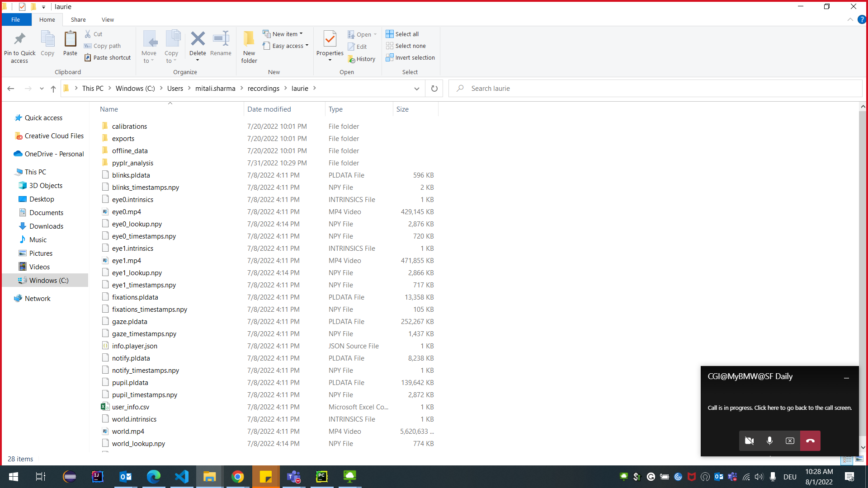The height and width of the screenshot is (488, 868).
Task: Create a New folder from the ribbon
Action: point(249,47)
